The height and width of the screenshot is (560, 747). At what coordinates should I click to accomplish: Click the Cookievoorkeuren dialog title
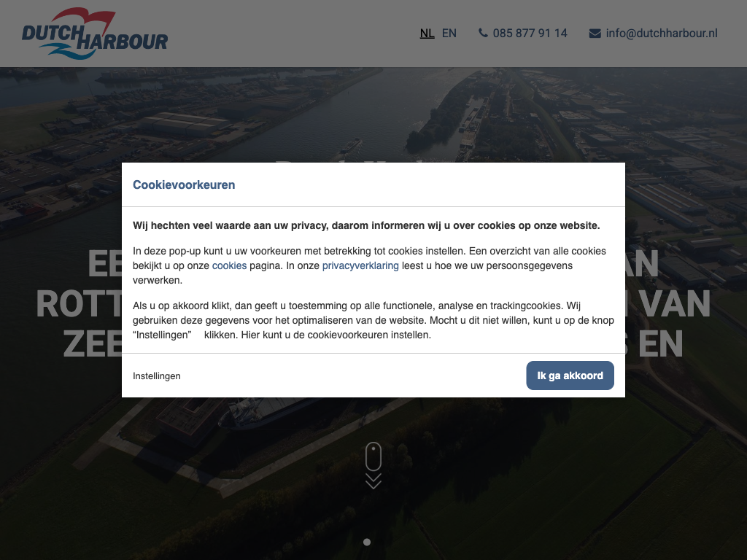point(184,184)
